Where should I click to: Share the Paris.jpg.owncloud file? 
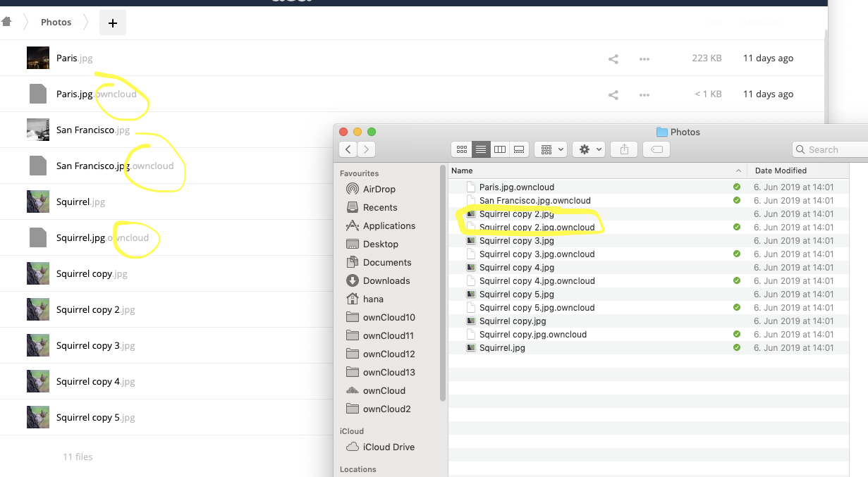point(613,94)
